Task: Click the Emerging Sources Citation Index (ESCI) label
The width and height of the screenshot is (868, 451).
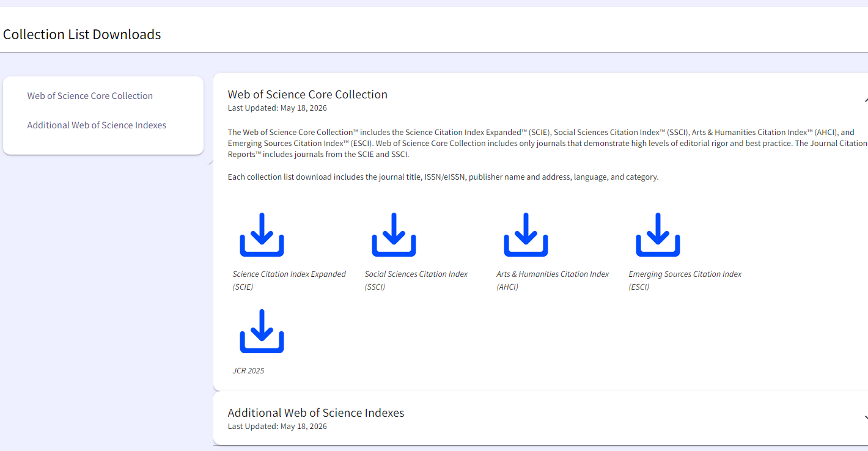Action: click(x=685, y=280)
